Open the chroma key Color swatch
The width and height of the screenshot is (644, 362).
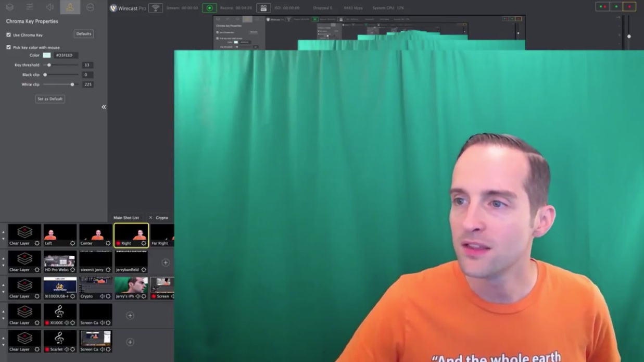point(47,55)
